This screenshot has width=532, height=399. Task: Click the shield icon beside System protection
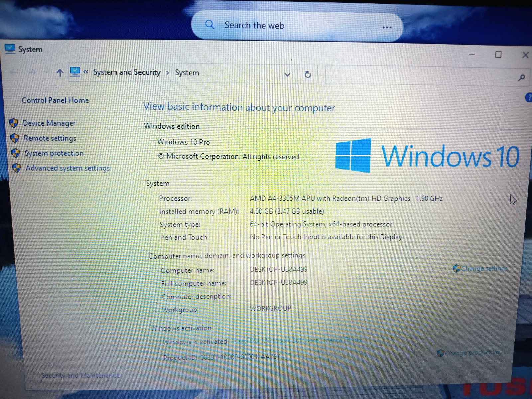click(x=16, y=153)
